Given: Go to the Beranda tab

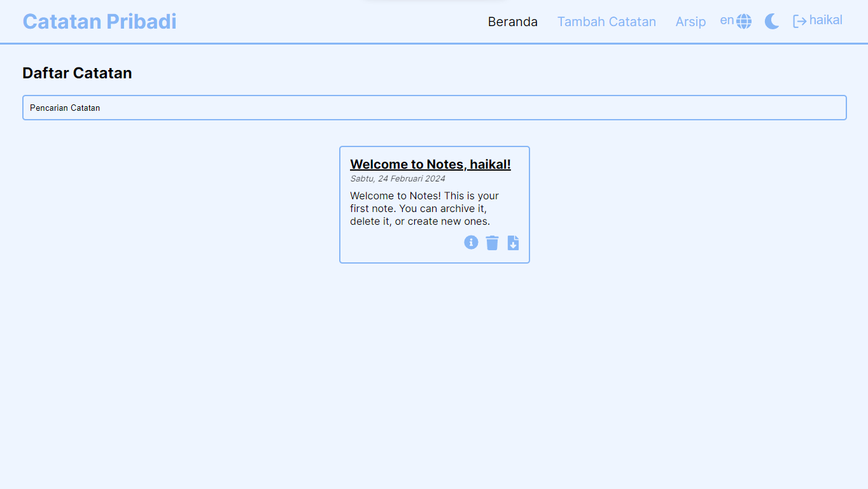Looking at the screenshot, I should 512,22.
